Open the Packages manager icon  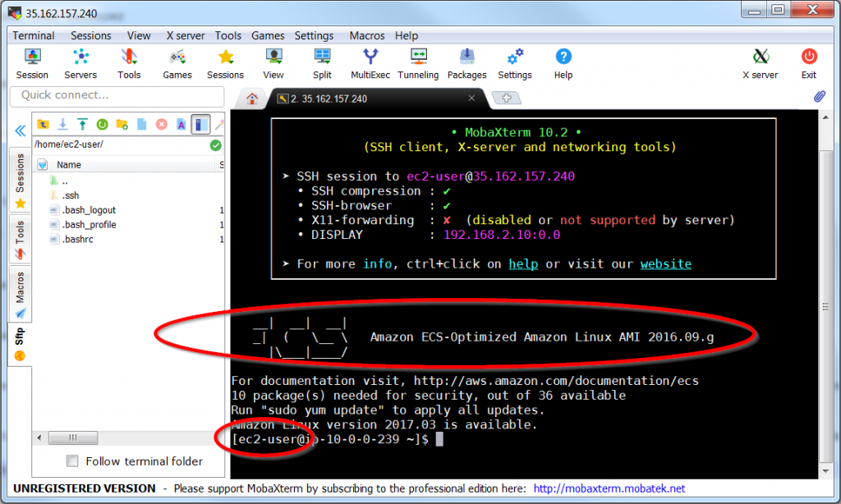click(466, 63)
